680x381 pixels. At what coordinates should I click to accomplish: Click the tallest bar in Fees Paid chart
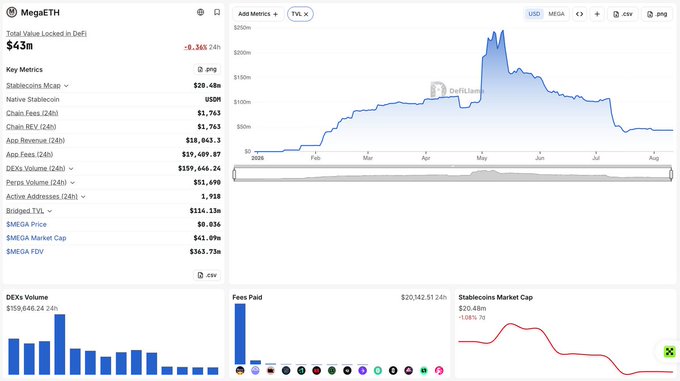pos(240,334)
